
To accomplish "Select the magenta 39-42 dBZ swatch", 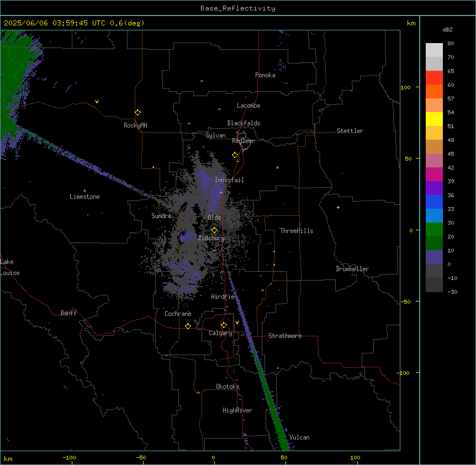I will click(x=434, y=174).
